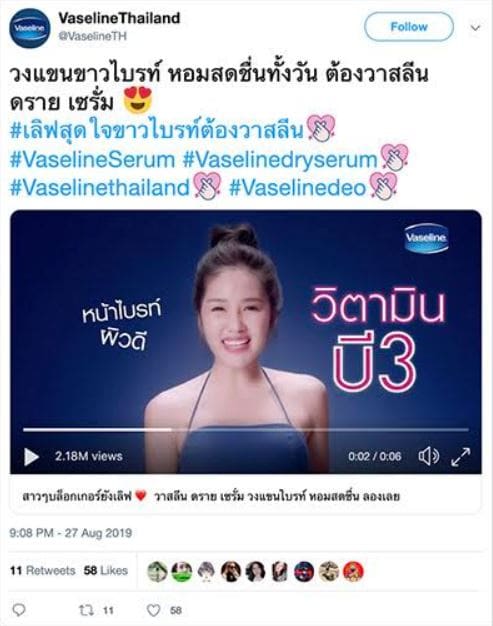Viewport: 493px width, 626px height.
Task: Seek along the video progress bar
Action: [246, 430]
